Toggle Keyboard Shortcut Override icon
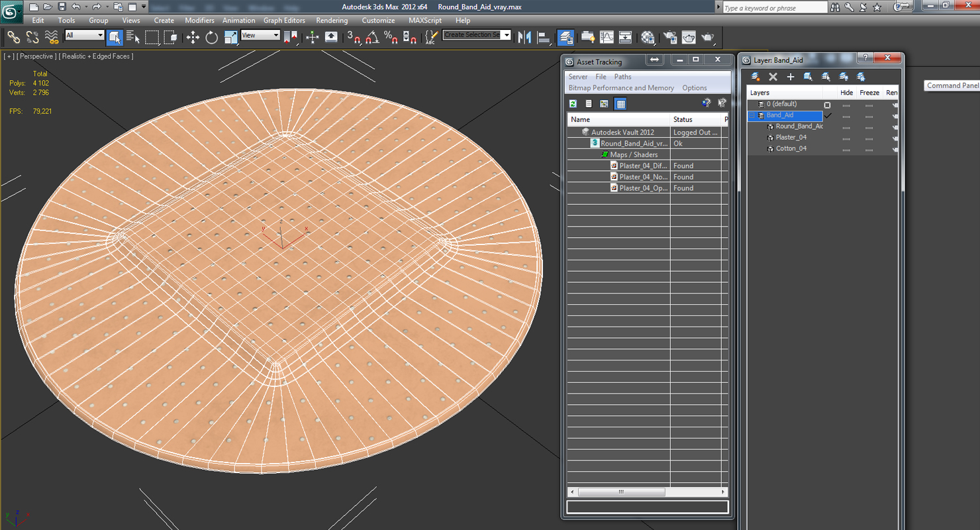This screenshot has height=530, width=980. (x=331, y=37)
